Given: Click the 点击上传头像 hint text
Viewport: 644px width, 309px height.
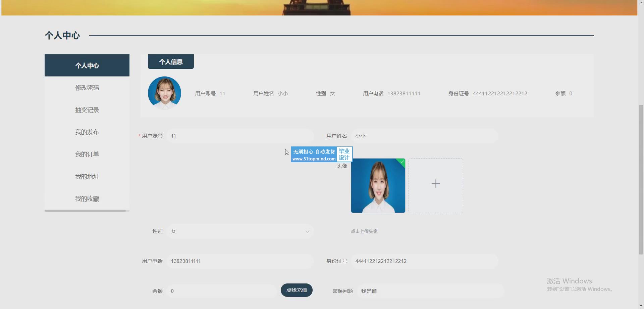Looking at the screenshot, I should coord(364,231).
